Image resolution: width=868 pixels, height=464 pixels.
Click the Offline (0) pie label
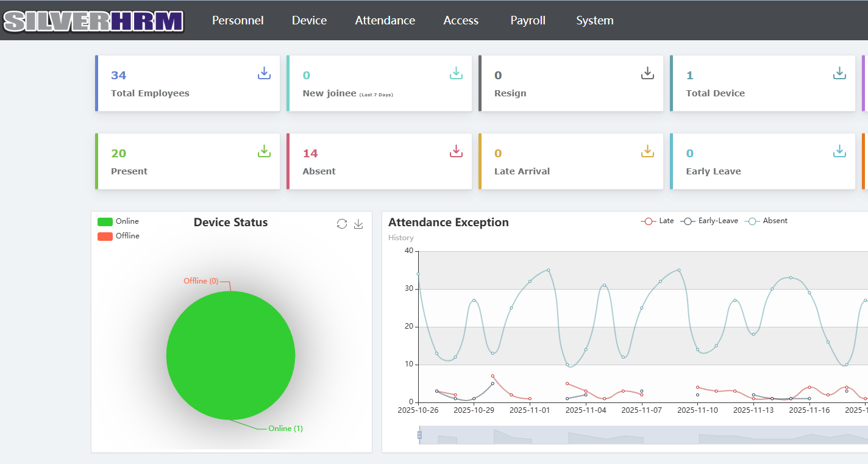(x=201, y=281)
